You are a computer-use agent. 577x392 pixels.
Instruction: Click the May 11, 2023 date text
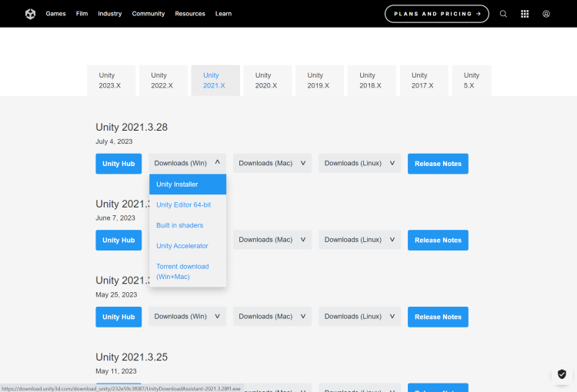116,371
